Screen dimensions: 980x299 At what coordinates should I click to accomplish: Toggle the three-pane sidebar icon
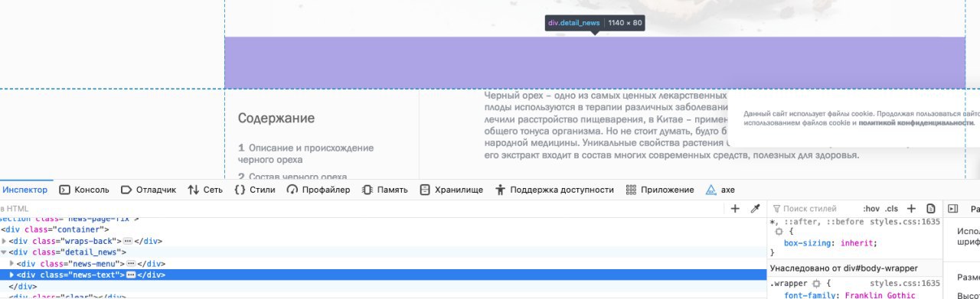tap(953, 208)
